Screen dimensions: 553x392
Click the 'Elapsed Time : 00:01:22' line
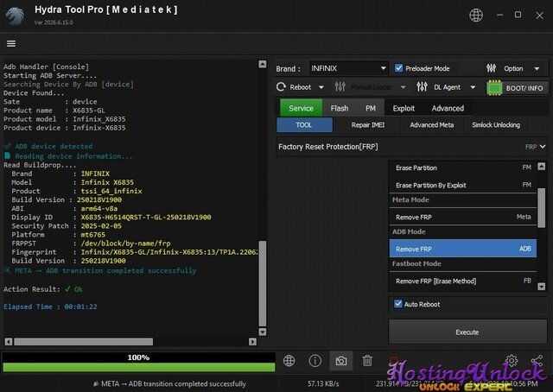pos(50,307)
